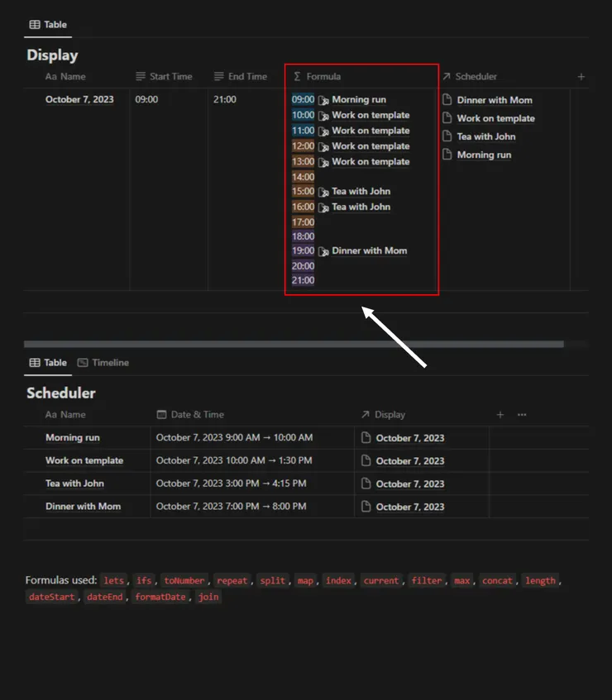Open Work on template in Scheduler relation column
The width and height of the screenshot is (612, 700).
[495, 119]
